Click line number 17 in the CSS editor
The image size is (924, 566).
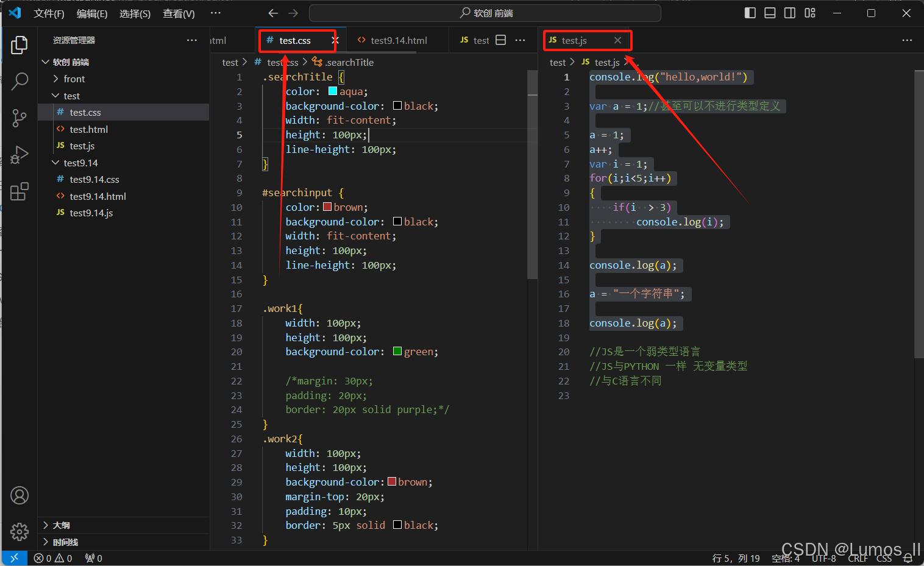coord(236,308)
